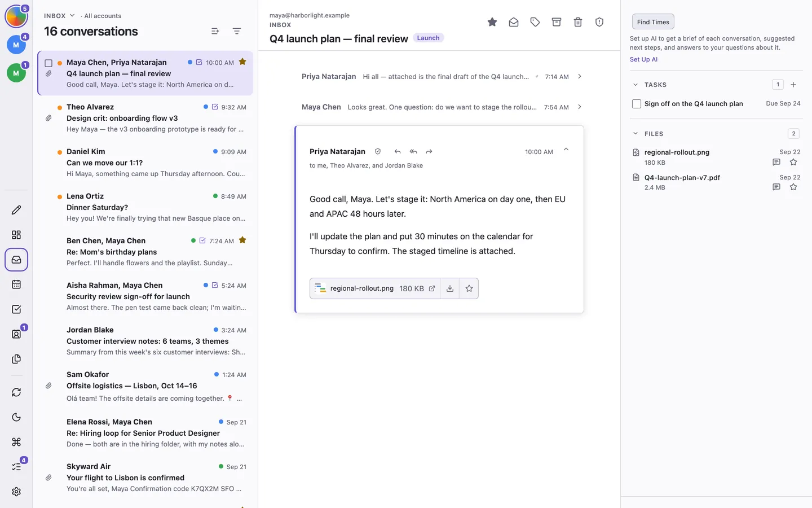This screenshot has height=508, width=812.
Task: Click the Launch tag label
Action: click(428, 38)
